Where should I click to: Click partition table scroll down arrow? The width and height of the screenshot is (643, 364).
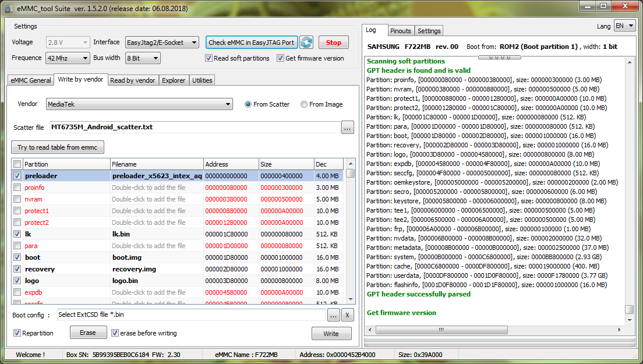(350, 299)
